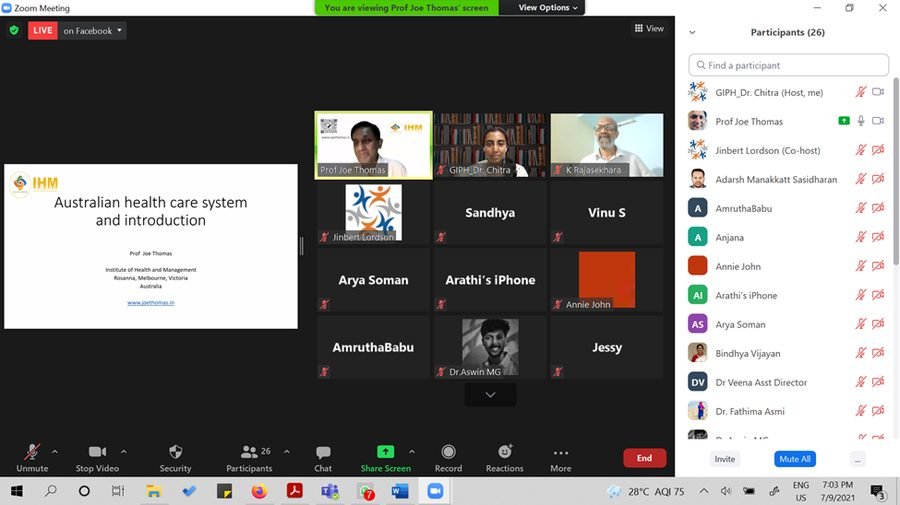Screen dimensions: 900x505
Task: Expand audio options arrow beside Unmute
Action: click(x=55, y=452)
